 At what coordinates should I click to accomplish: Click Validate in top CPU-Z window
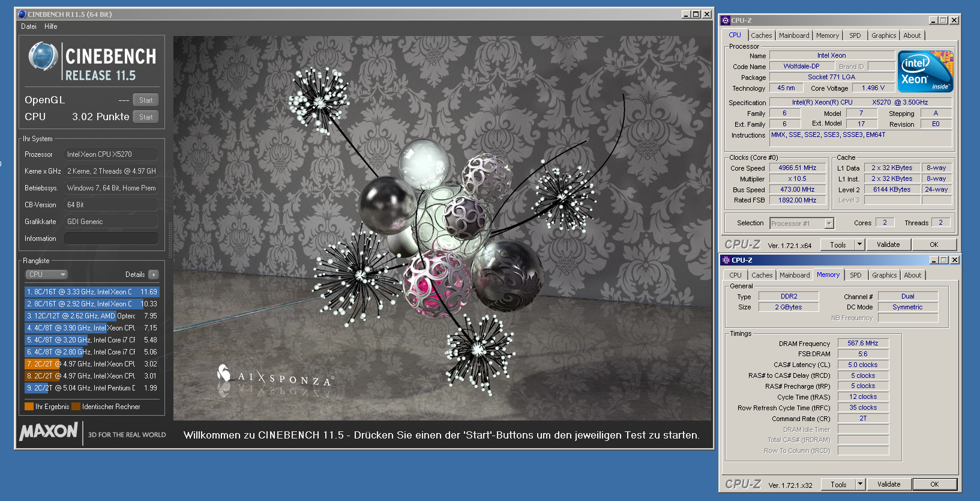point(888,245)
